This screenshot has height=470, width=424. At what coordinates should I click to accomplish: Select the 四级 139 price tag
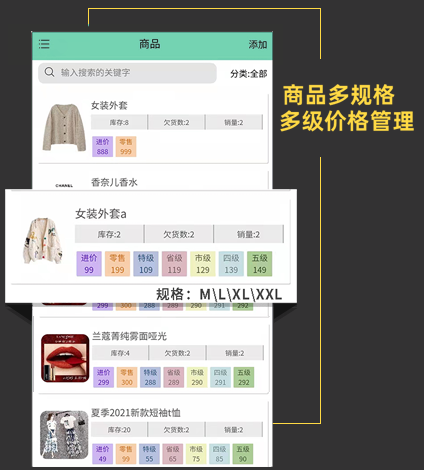(x=231, y=264)
